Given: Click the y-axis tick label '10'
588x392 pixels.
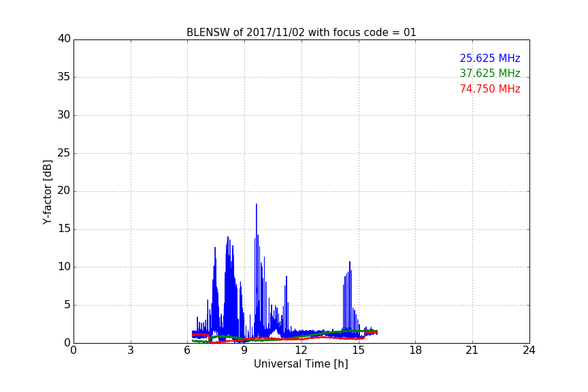Looking at the screenshot, I should coord(64,267).
